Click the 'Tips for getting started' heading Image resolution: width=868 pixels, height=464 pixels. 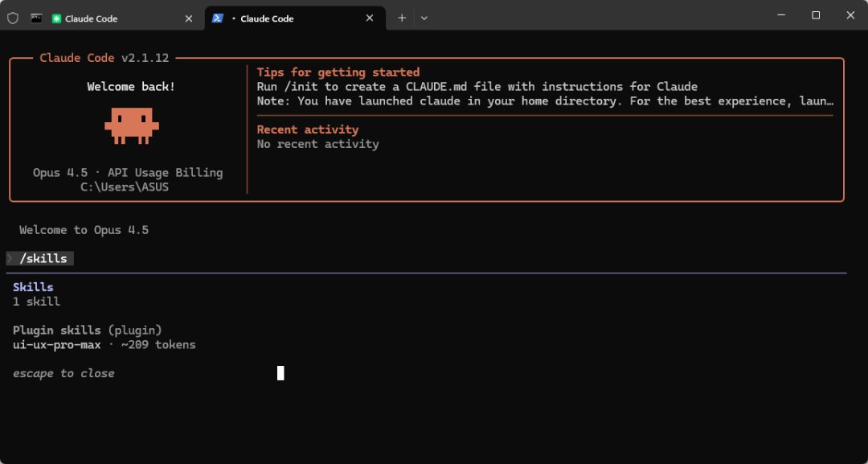point(338,72)
